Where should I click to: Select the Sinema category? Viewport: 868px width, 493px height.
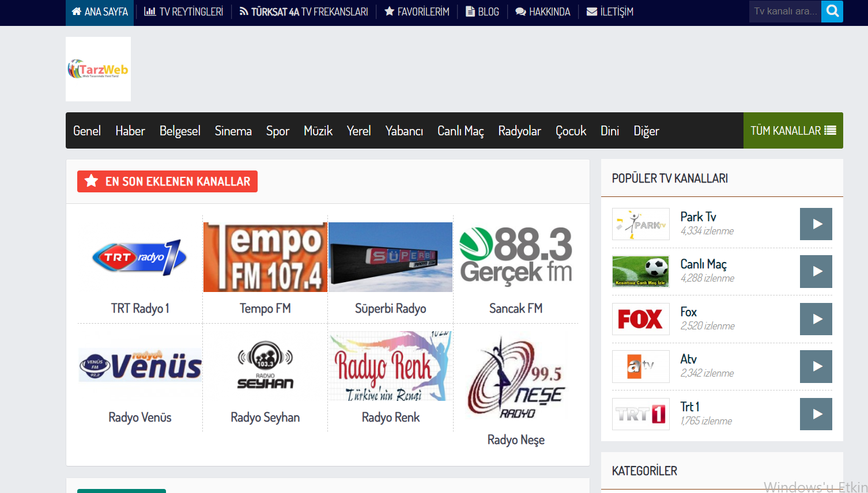coord(233,131)
